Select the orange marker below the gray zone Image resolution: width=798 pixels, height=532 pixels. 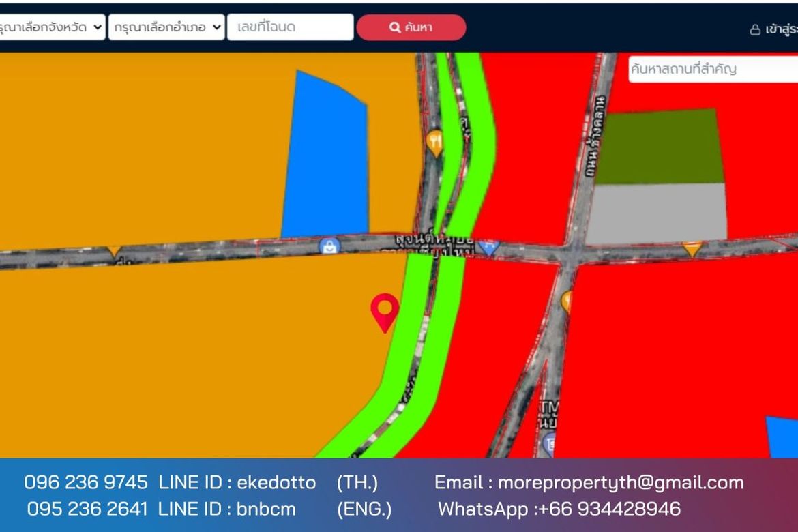point(692,248)
